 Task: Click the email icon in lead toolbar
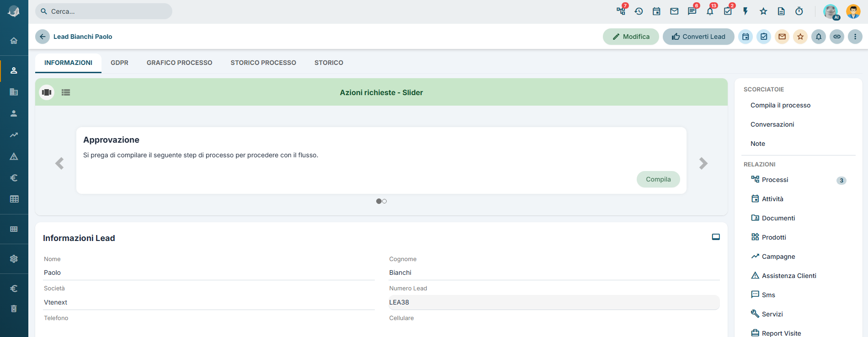point(782,37)
